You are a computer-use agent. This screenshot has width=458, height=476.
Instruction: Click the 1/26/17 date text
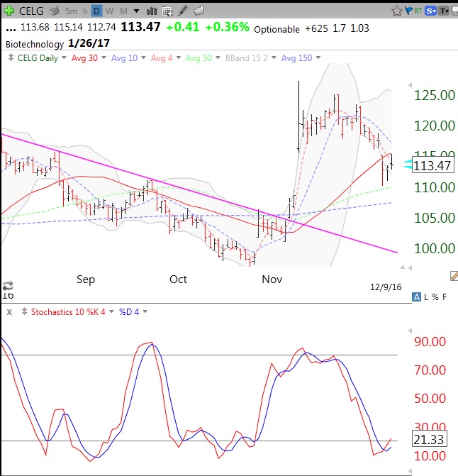coord(89,43)
